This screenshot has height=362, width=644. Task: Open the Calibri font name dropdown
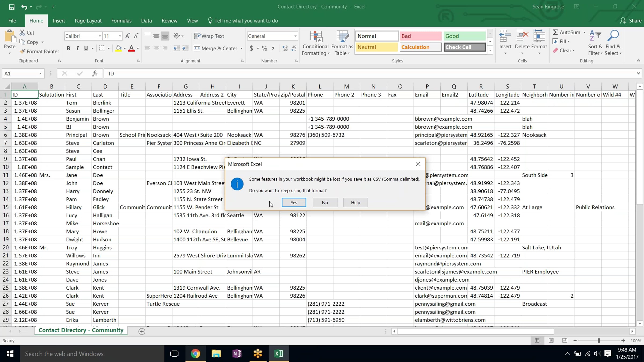click(100, 36)
